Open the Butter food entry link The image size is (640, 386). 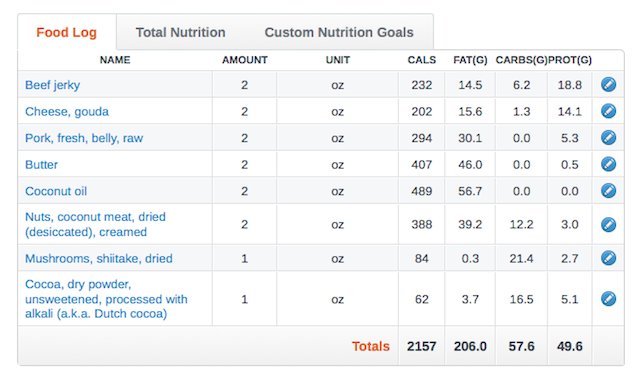[41, 164]
